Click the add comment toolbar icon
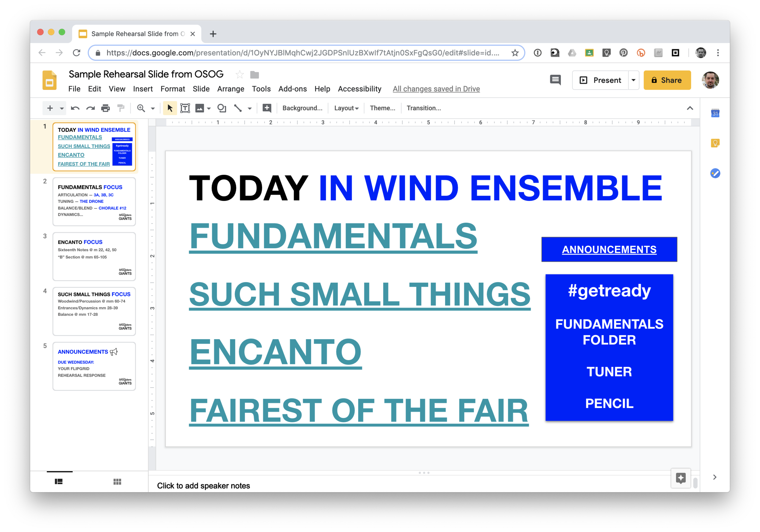The image size is (760, 532). [267, 108]
